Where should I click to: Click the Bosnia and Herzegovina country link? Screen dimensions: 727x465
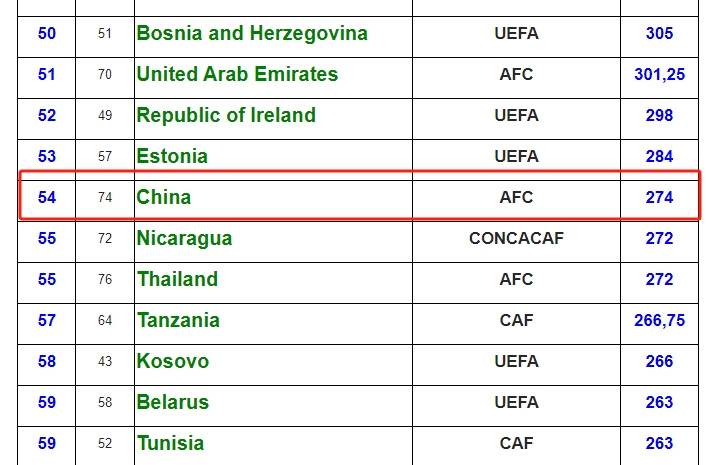tap(252, 34)
